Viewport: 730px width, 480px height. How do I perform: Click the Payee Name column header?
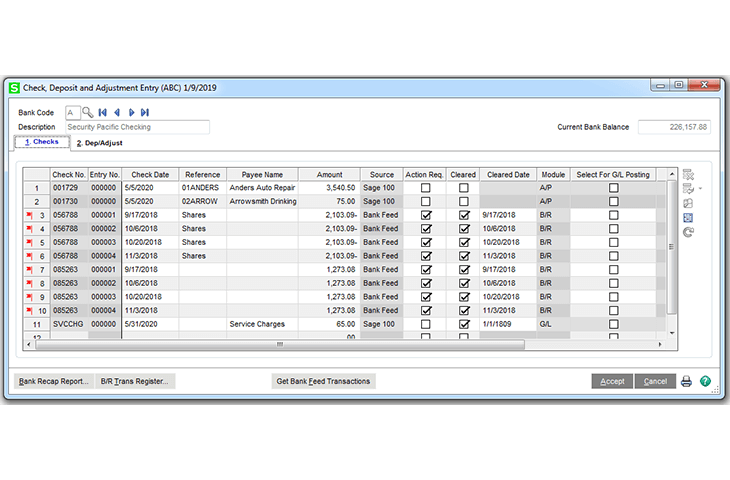[262, 175]
